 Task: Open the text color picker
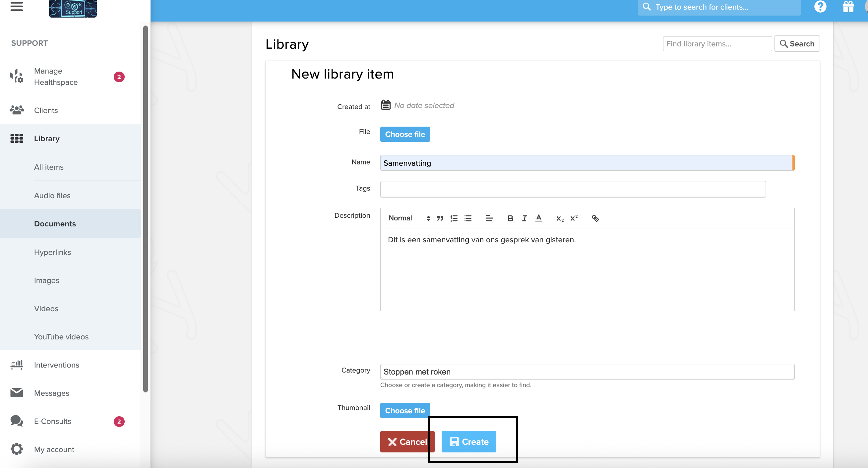tap(538, 218)
